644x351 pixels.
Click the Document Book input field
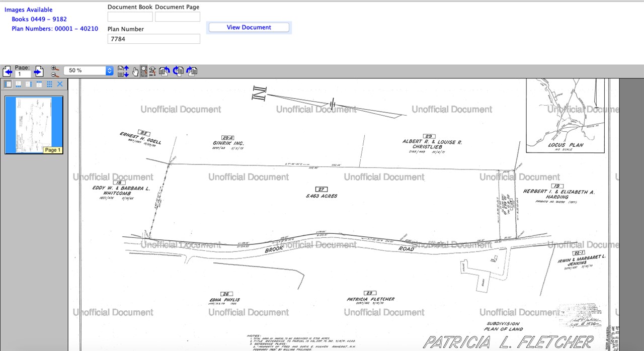coord(130,17)
